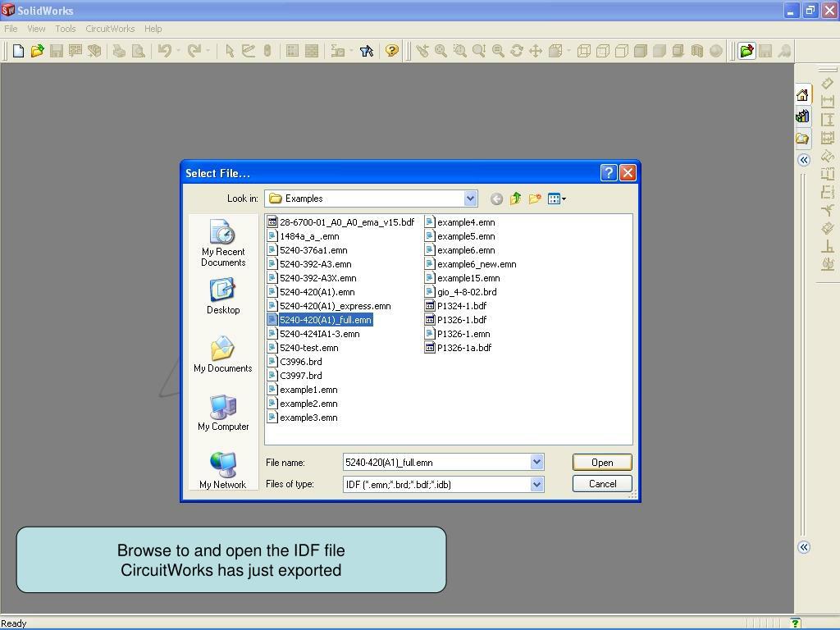Screen dimensions: 840x630
Task: Select file 5240-test.emn
Action: coord(304,348)
